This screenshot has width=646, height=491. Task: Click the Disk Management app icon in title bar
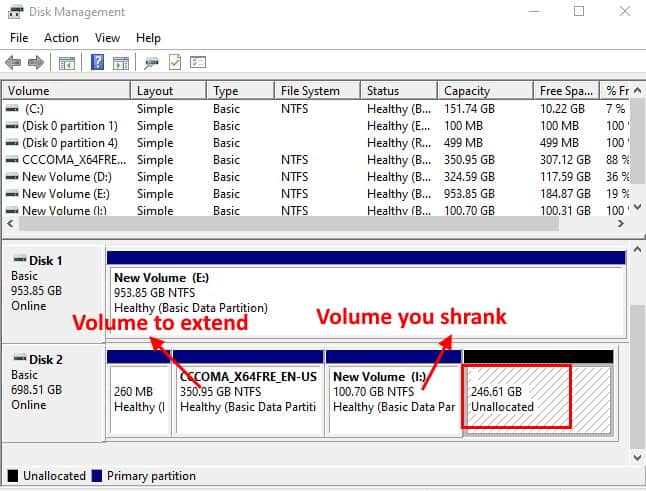tap(15, 11)
